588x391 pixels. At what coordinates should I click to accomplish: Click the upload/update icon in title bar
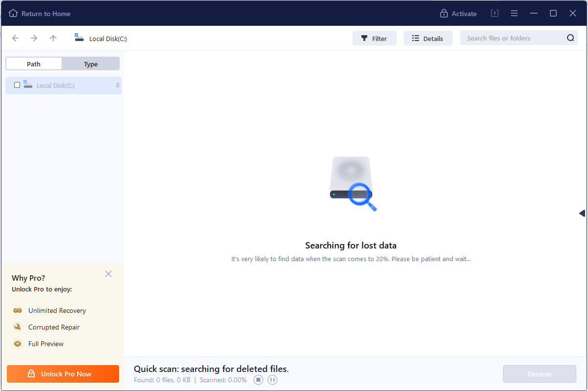coord(495,14)
